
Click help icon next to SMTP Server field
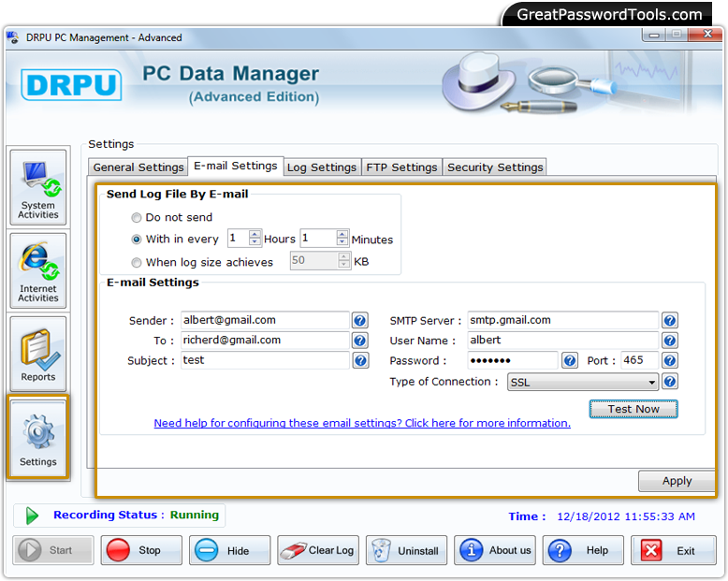pos(669,320)
